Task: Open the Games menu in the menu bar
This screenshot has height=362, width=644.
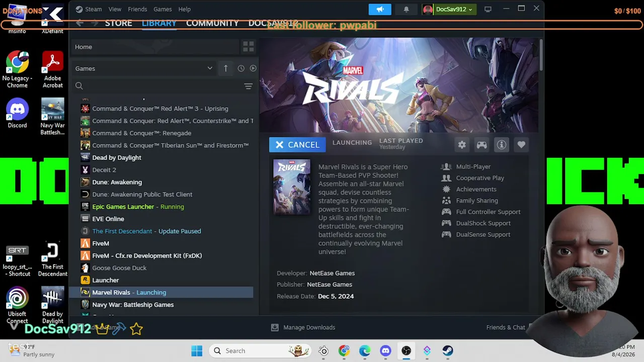Action: [163, 9]
